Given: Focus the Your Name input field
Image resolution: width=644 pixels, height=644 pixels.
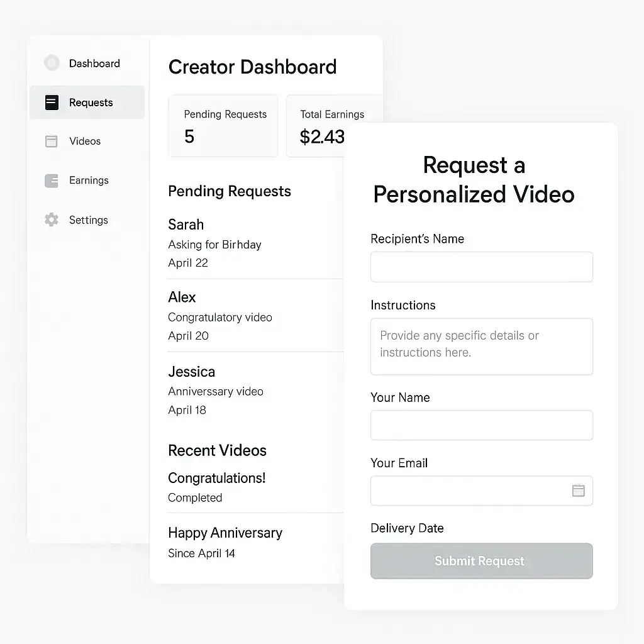Looking at the screenshot, I should pos(481,425).
